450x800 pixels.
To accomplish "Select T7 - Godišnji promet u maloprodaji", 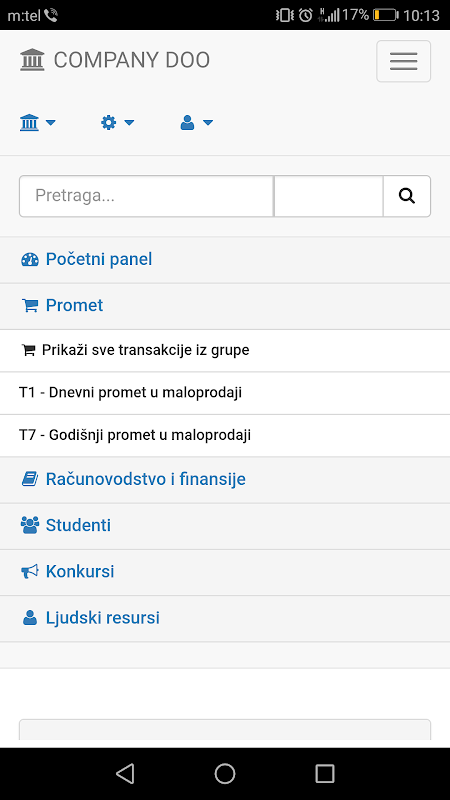I will (x=225, y=435).
